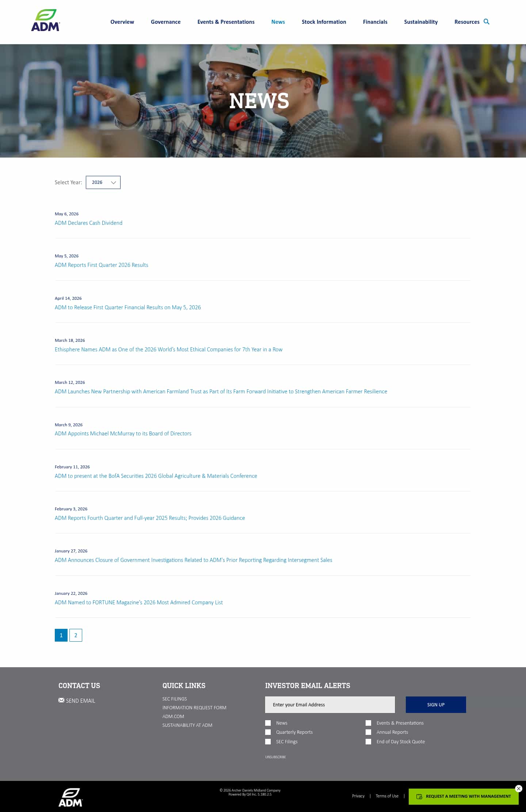The height and width of the screenshot is (812, 526).
Task: Open Sustainability at ADM quick link
Action: point(187,725)
